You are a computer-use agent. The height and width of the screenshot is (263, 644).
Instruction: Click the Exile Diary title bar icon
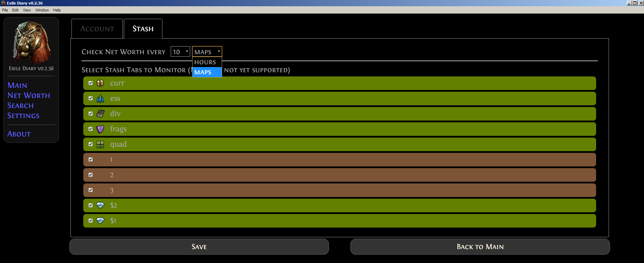pyautogui.click(x=3, y=3)
